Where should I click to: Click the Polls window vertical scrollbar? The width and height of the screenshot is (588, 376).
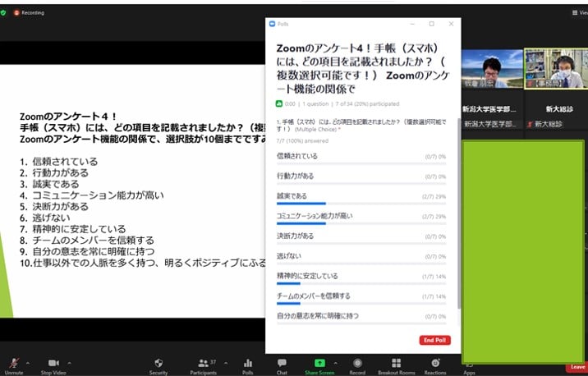[458, 213]
